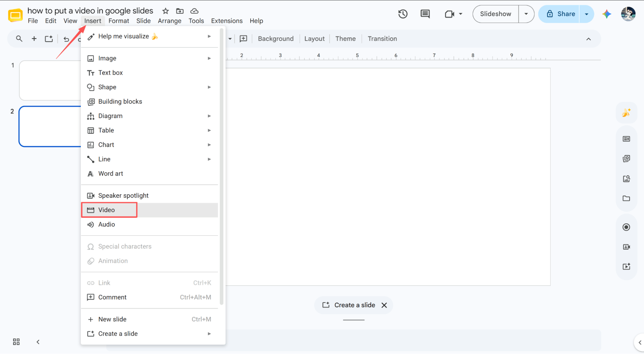644x354 pixels.
Task: Choose Building blocks menu entry
Action: point(150,102)
